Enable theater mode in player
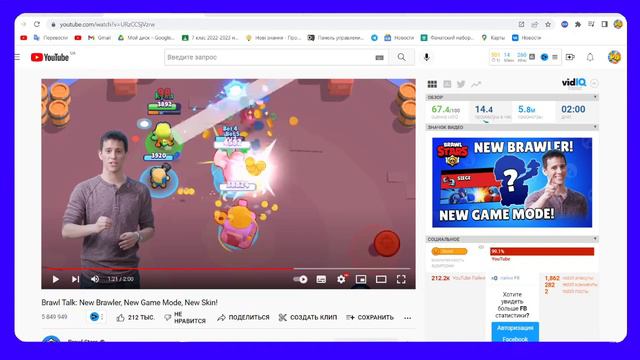The image size is (640, 360). (381, 279)
